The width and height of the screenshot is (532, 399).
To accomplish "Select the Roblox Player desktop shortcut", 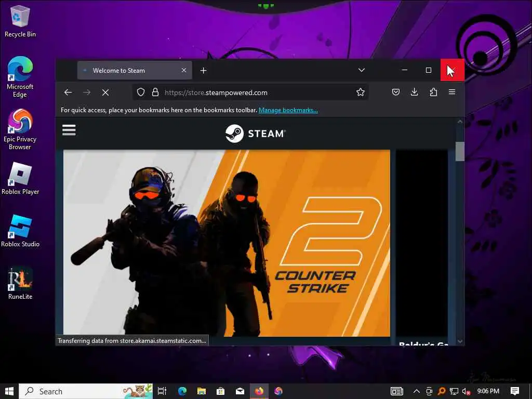I will [x=20, y=179].
